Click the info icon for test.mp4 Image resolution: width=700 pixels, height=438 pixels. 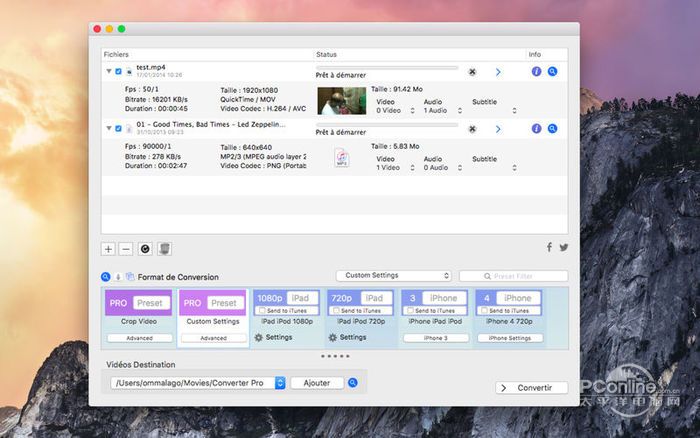536,72
